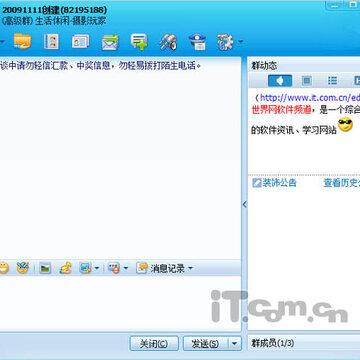The height and width of the screenshot is (360, 360).
Task: Click the 生活休闲-摄影玩家 category text
Action: [x=70, y=21]
